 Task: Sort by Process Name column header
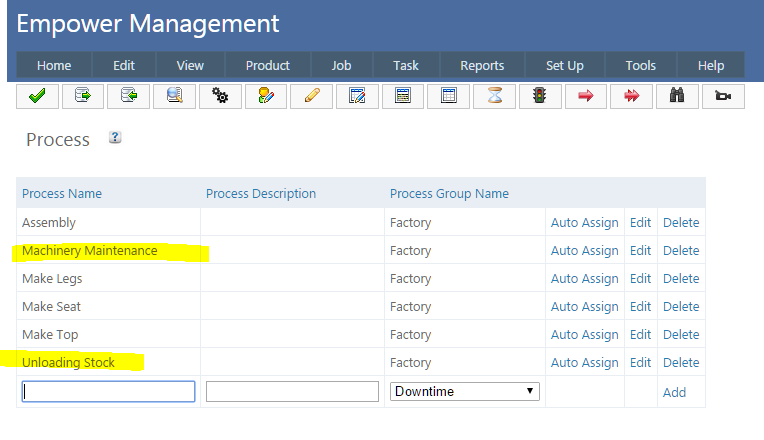(x=62, y=194)
